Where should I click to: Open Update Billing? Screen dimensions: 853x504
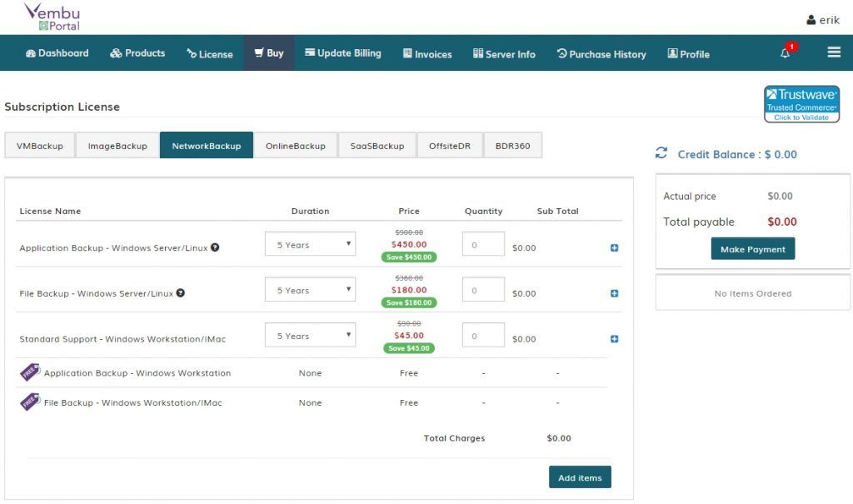[343, 53]
